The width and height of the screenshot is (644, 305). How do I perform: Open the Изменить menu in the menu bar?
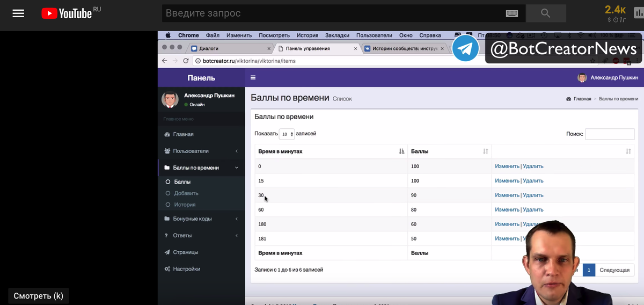tap(239, 35)
